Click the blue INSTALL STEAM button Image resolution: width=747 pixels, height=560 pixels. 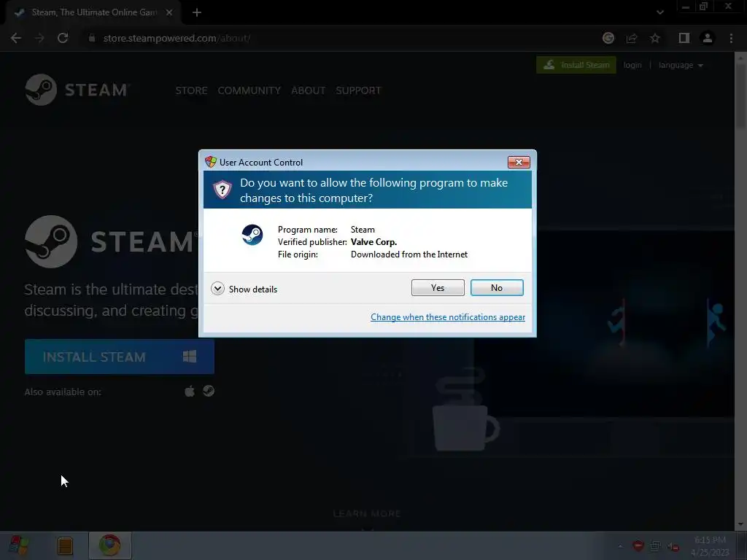[x=120, y=357]
